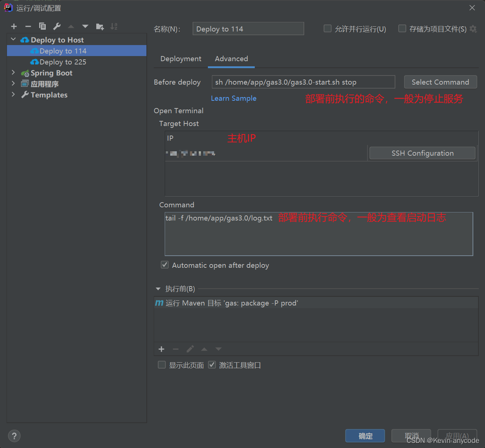Close the run/debug configuration dialog
This screenshot has height=448, width=485.
pyautogui.click(x=472, y=8)
